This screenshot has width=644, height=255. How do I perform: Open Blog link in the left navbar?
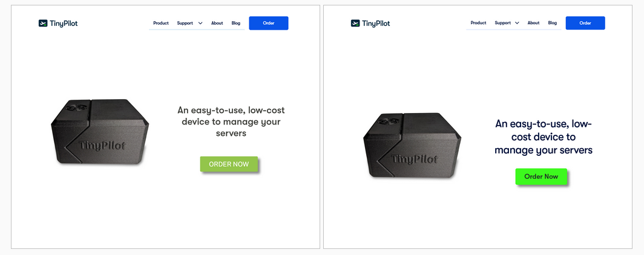(236, 24)
